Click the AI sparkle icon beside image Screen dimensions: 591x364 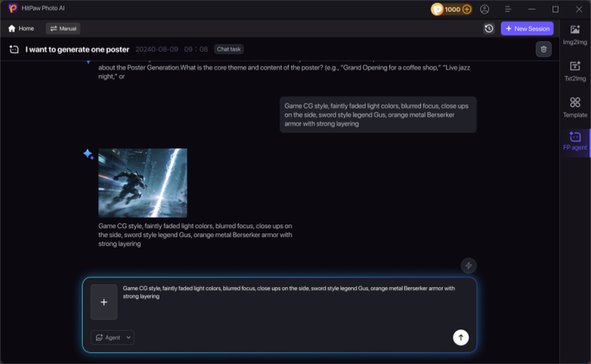(x=88, y=154)
